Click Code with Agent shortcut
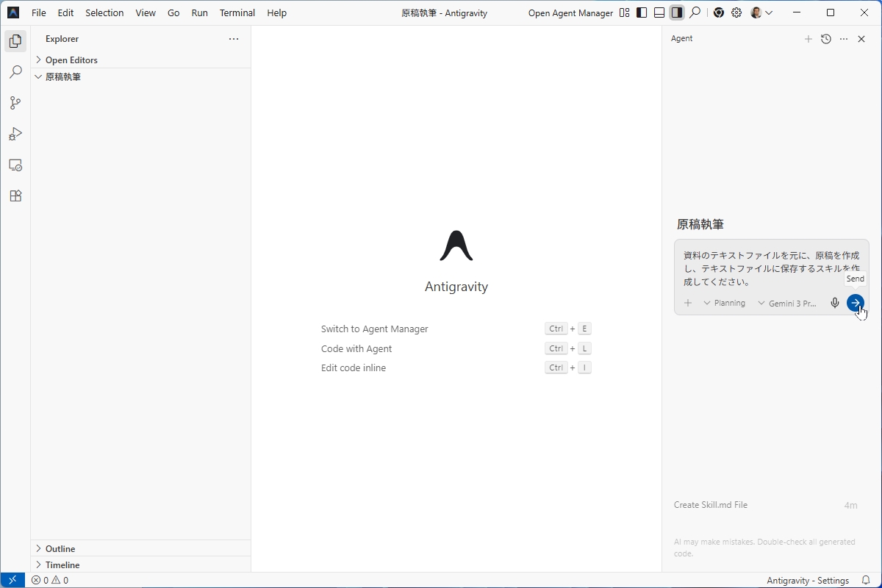 356,348
